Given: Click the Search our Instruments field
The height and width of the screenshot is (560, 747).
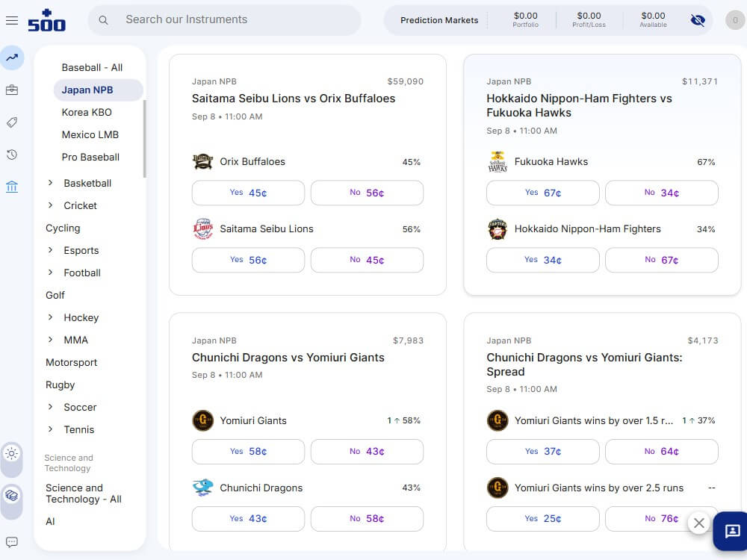Looking at the screenshot, I should (224, 20).
